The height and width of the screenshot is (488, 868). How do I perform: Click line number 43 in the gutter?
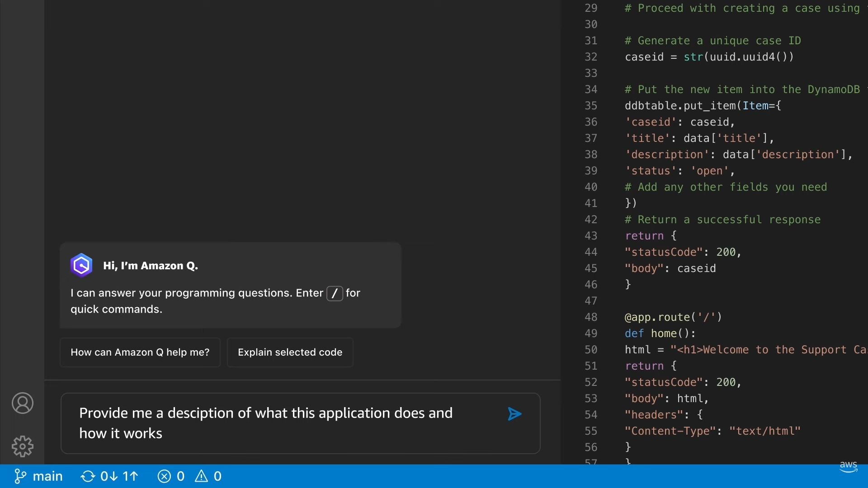click(x=591, y=236)
